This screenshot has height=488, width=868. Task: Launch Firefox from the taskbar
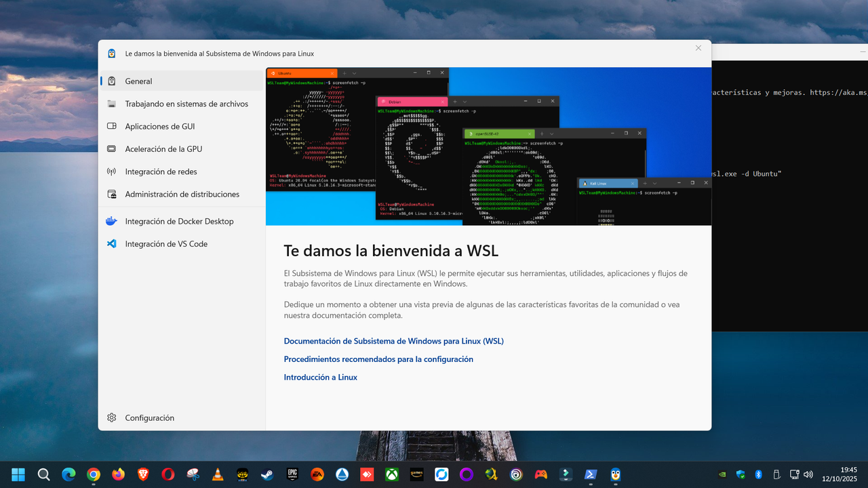[x=118, y=474]
